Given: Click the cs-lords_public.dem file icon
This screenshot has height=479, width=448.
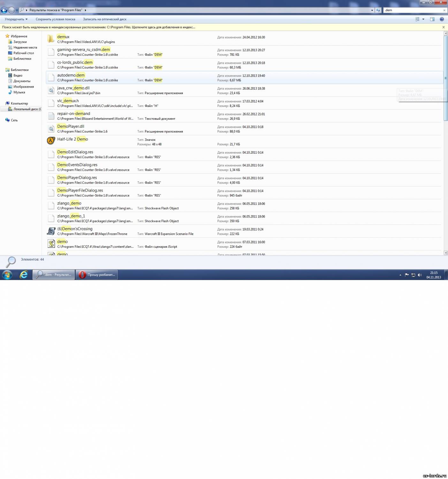Looking at the screenshot, I should (x=51, y=65).
